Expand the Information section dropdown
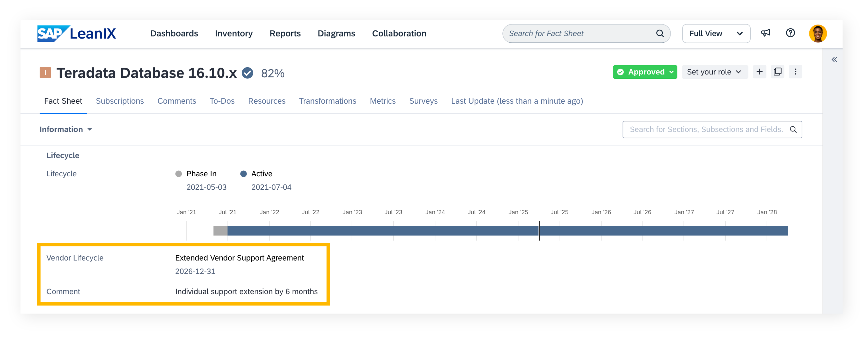The width and height of the screenshot is (868, 339). pyautogui.click(x=66, y=129)
